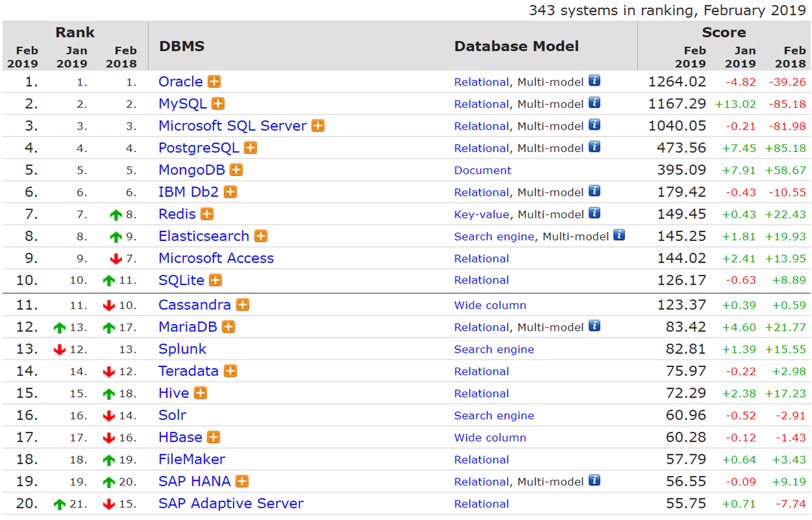The width and height of the screenshot is (812, 520).
Task: Click Relational model link in FileMaker row
Action: 482,460
